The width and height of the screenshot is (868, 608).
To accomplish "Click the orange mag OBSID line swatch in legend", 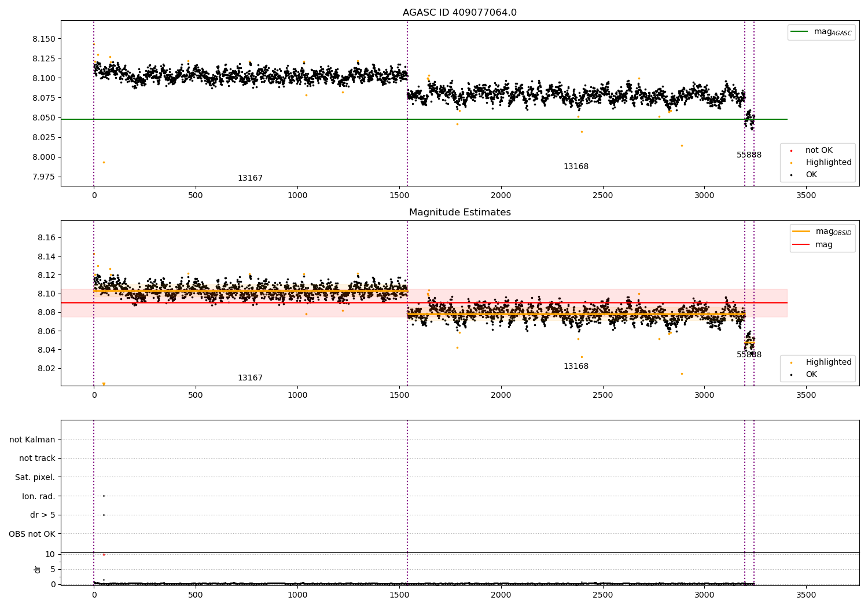I will click(801, 232).
